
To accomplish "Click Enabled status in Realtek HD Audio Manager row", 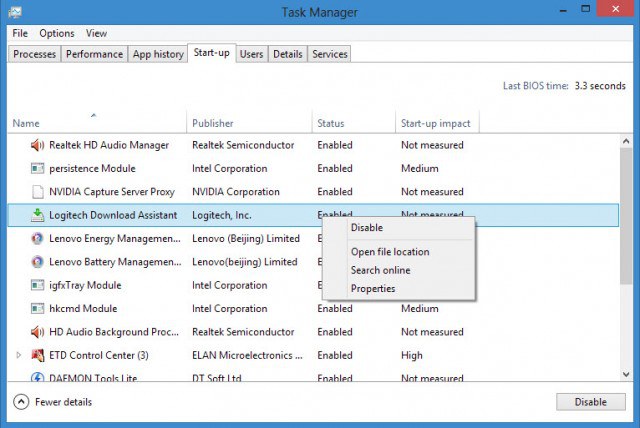I will (x=335, y=145).
